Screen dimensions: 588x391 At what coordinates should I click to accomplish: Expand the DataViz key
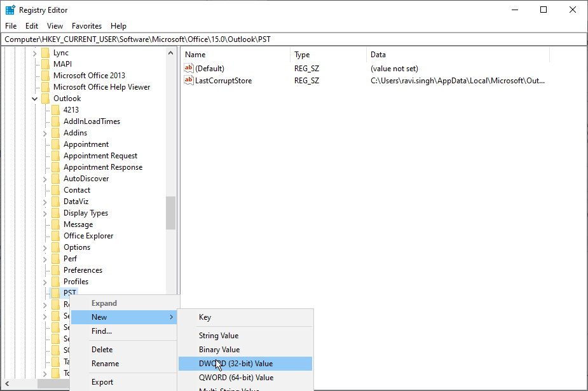click(44, 202)
